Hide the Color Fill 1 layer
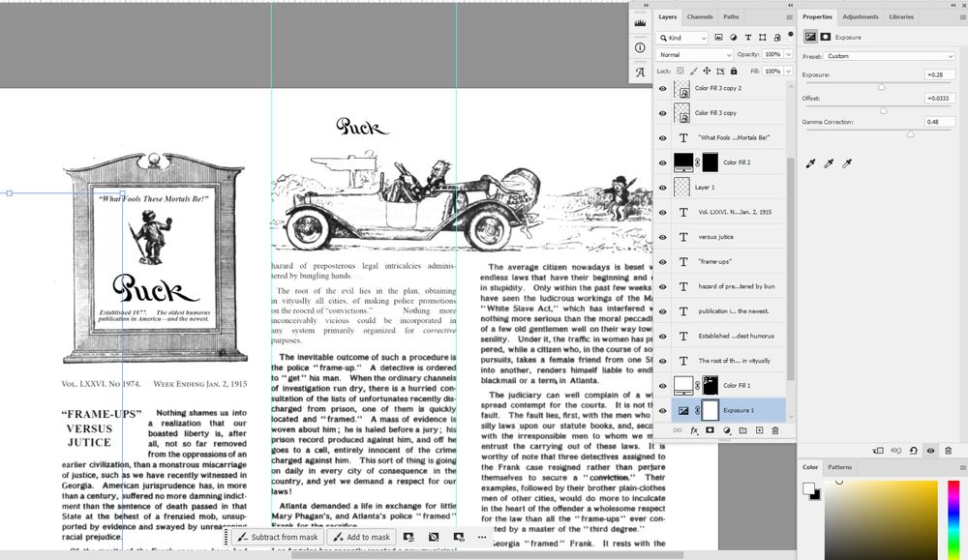Screen dimensions: 968x560 pyautogui.click(x=663, y=386)
